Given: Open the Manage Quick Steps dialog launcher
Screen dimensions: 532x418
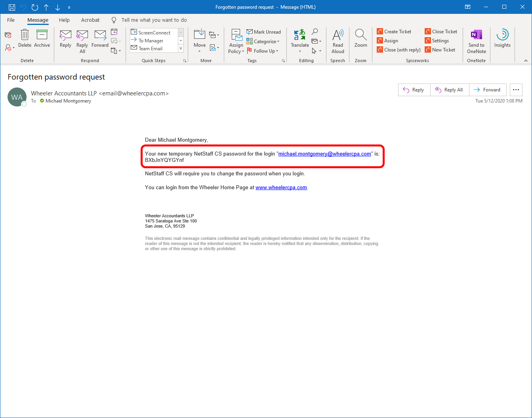Looking at the screenshot, I should (185, 61).
